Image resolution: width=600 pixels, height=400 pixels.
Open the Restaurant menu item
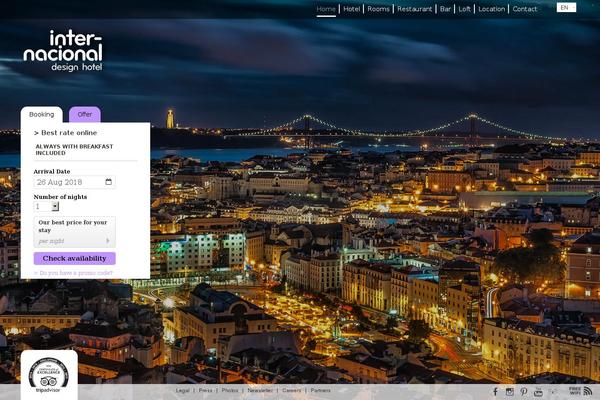click(414, 9)
